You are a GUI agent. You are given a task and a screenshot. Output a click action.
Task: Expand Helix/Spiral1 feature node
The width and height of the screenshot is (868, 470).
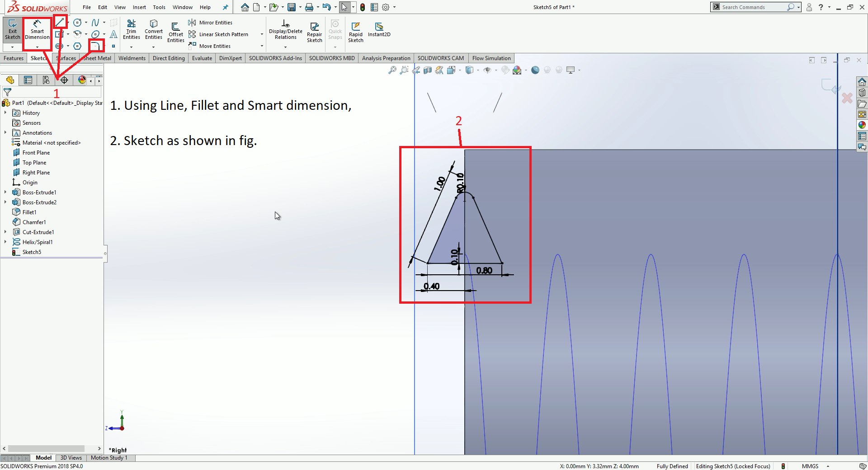pos(5,242)
